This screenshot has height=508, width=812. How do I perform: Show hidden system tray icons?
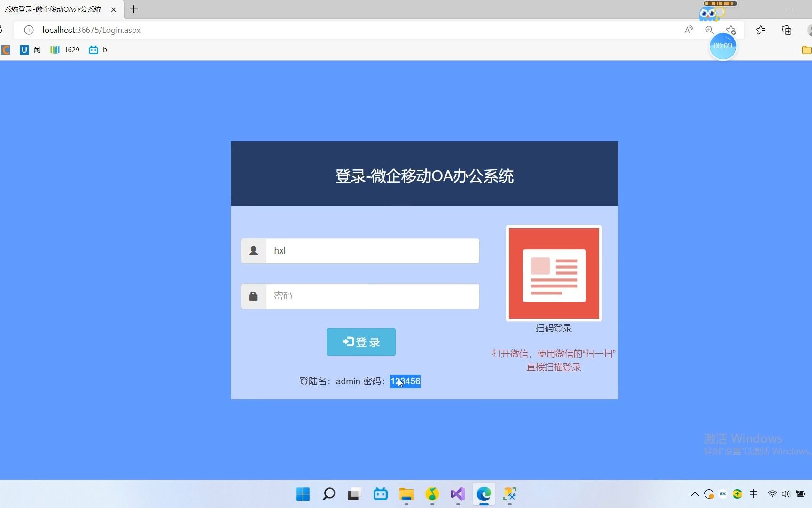695,494
